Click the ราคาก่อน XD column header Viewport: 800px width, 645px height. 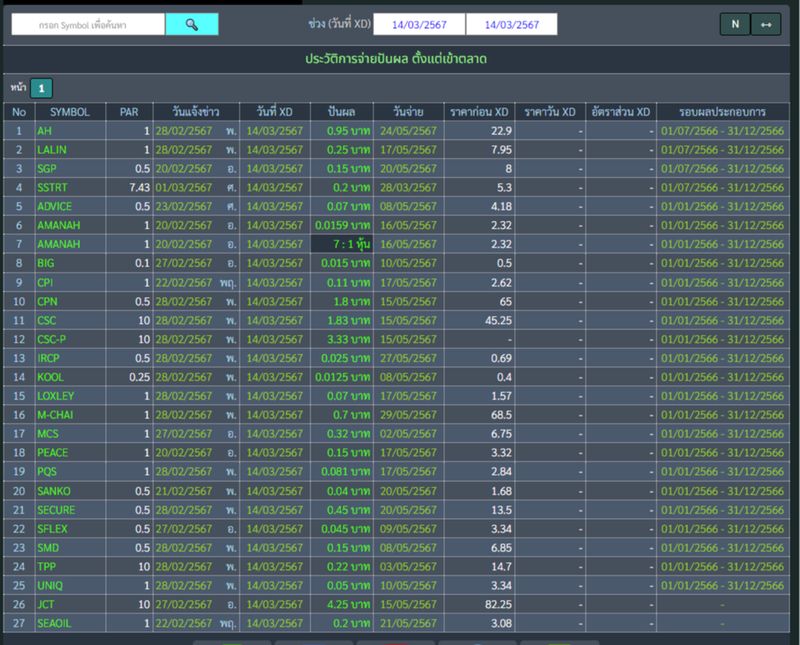(479, 112)
